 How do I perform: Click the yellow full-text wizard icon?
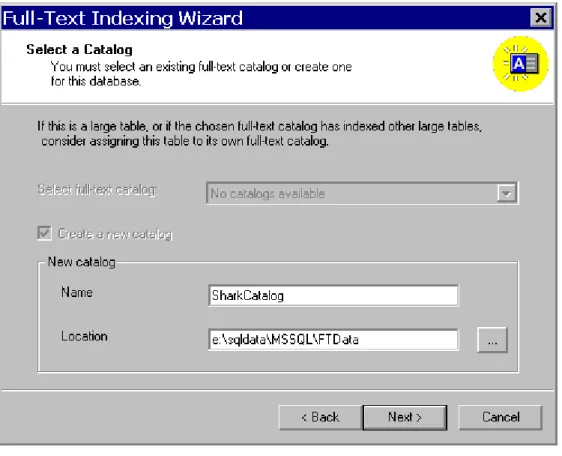[x=520, y=64]
